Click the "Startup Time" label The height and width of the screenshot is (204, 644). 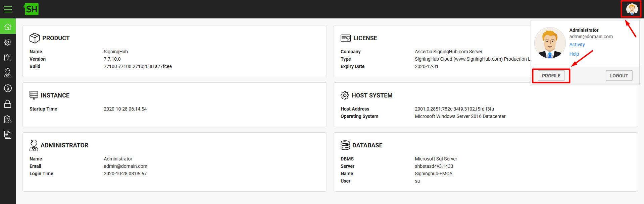point(43,109)
